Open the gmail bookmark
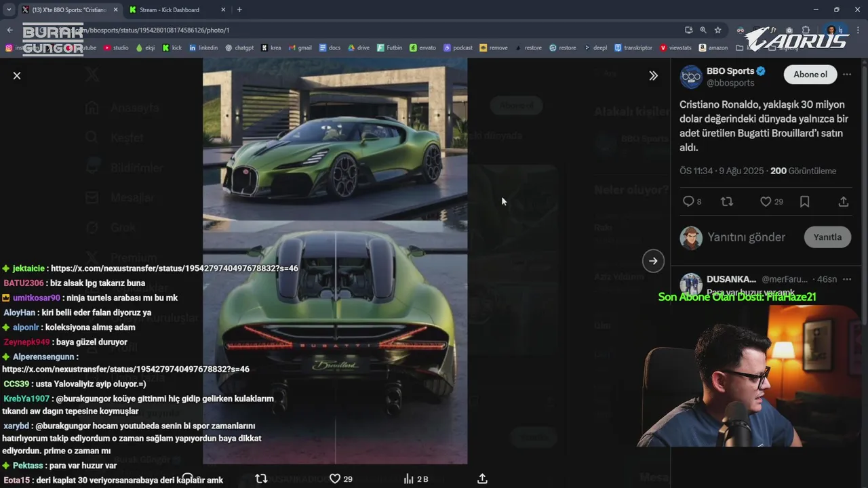The width and height of the screenshot is (868, 488). (x=300, y=47)
